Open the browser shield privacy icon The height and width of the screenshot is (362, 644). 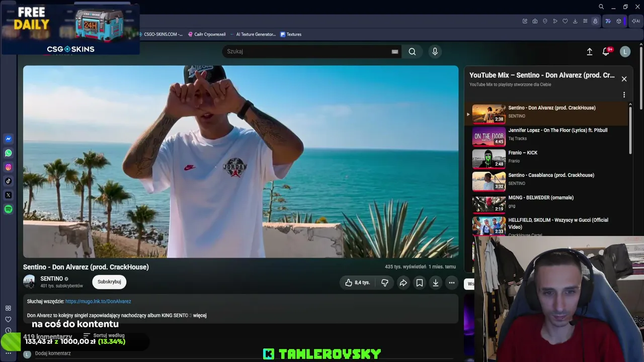click(x=545, y=21)
